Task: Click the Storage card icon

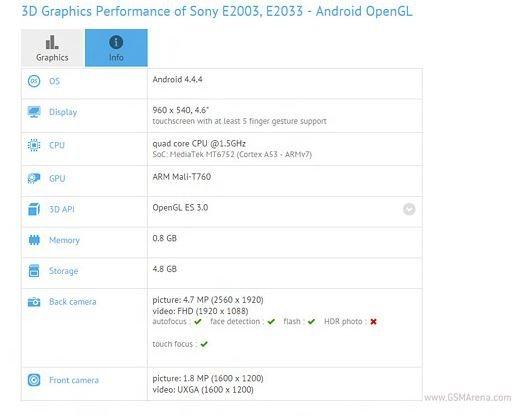Action: click(x=34, y=271)
